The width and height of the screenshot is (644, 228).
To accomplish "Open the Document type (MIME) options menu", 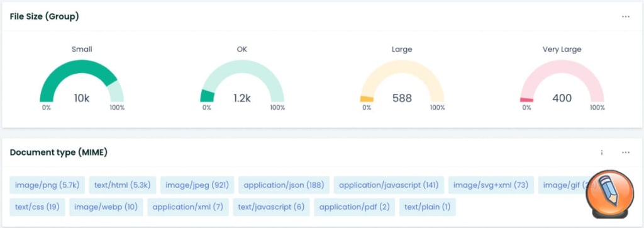I will 626,152.
